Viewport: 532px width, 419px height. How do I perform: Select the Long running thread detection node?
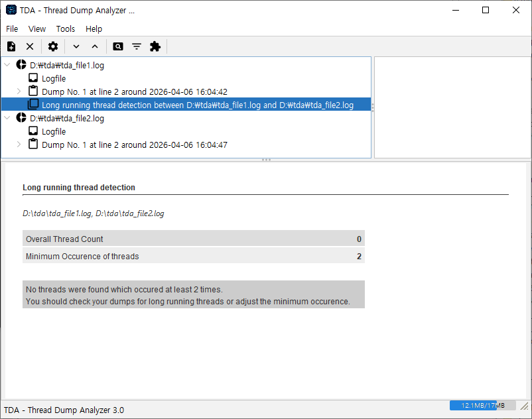pos(197,105)
